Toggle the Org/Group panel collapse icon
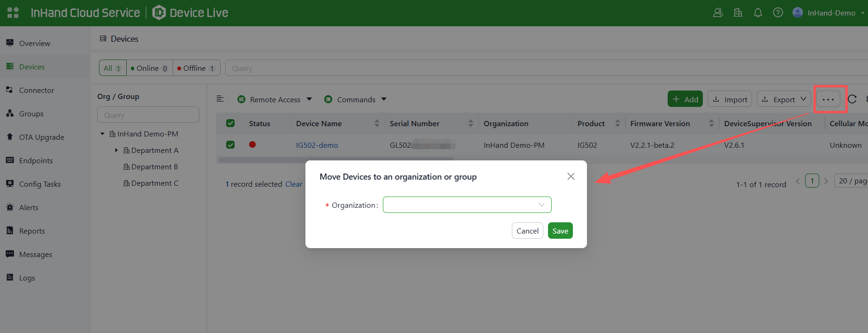The image size is (868, 333). coord(220,99)
